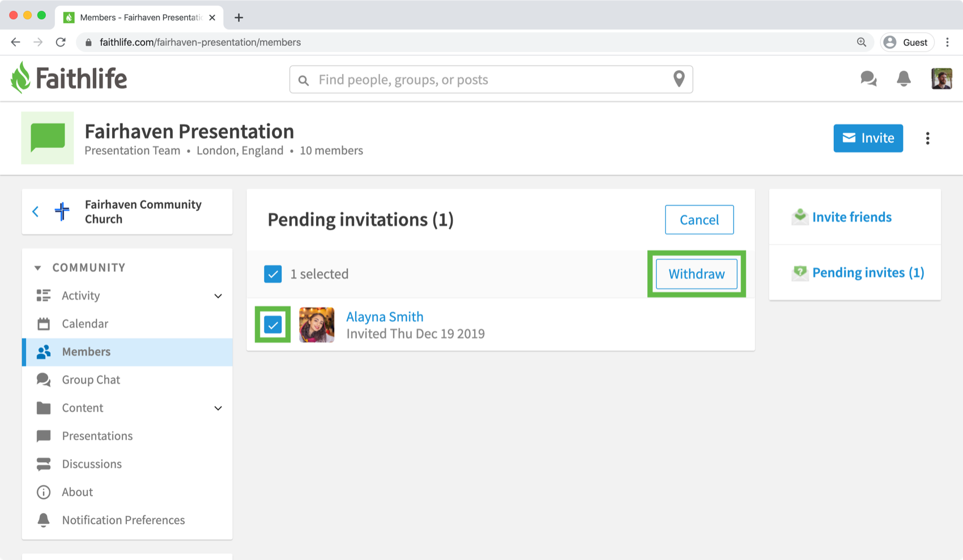The height and width of the screenshot is (560, 963).
Task: Open the group options kebab menu
Action: click(x=927, y=139)
